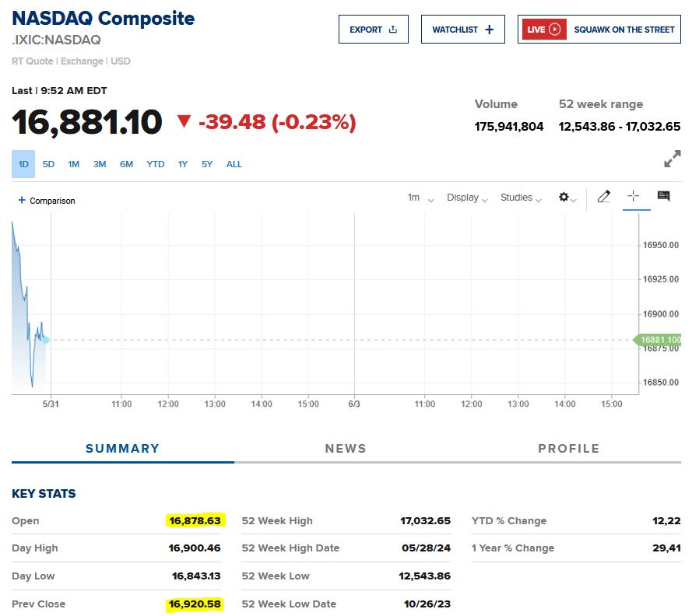This screenshot has height=616, width=692.
Task: Add index to WATCHLIST
Action: tap(462, 29)
